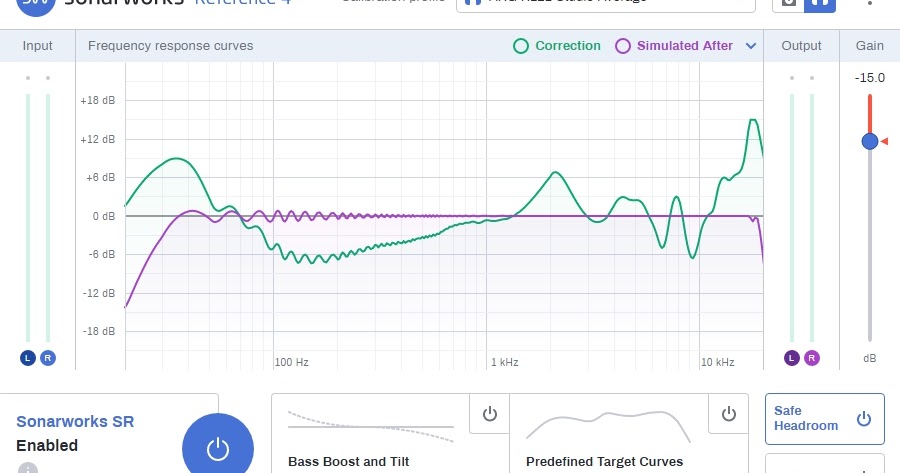Open the calibration profile combo box
This screenshot has width=900, height=473.
(x=606, y=5)
